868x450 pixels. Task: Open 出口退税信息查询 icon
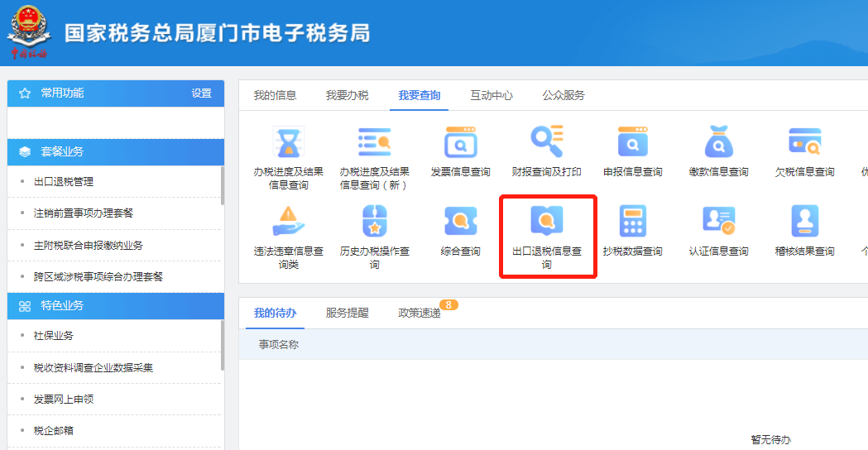547,222
